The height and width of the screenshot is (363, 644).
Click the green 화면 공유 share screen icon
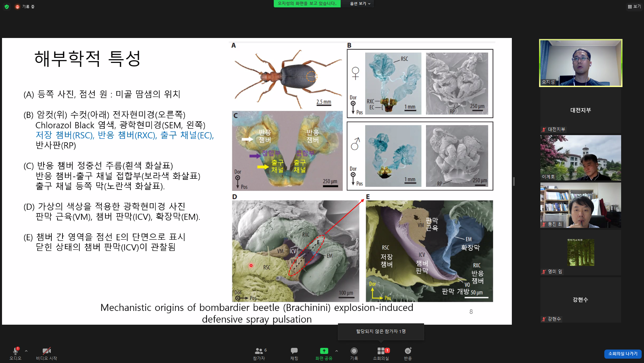(324, 351)
